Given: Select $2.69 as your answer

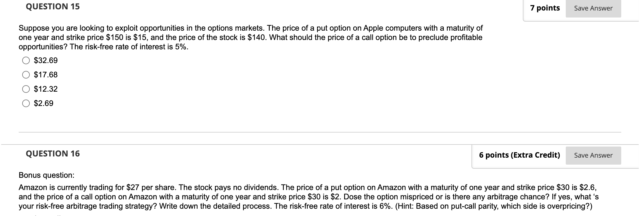Looking at the screenshot, I should pos(26,103).
